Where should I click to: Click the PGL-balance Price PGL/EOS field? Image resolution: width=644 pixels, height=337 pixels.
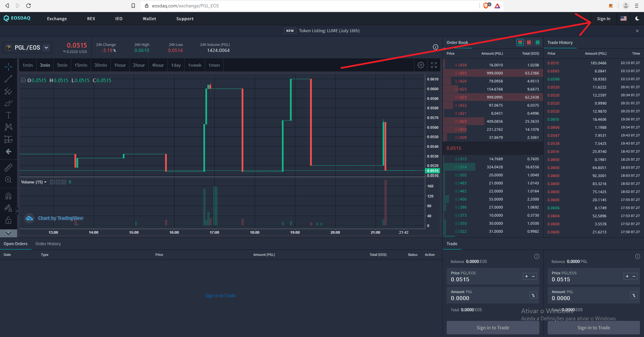pyautogui.click(x=594, y=276)
